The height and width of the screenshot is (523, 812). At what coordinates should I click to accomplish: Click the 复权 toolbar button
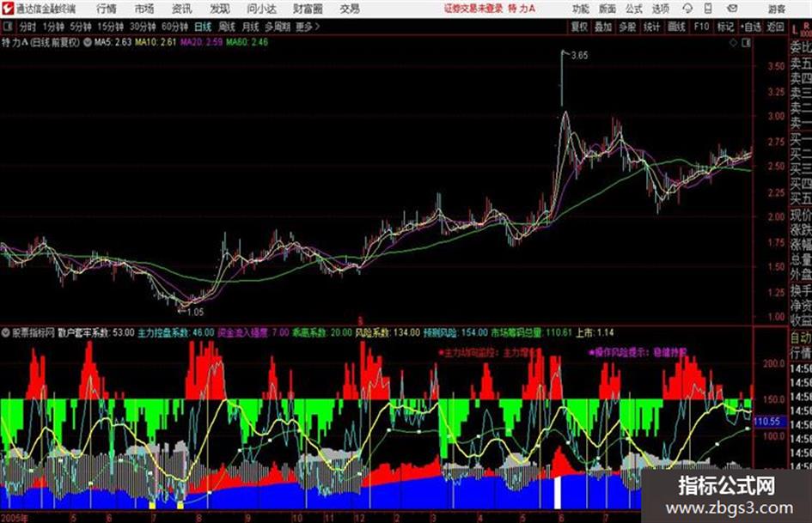tap(579, 27)
